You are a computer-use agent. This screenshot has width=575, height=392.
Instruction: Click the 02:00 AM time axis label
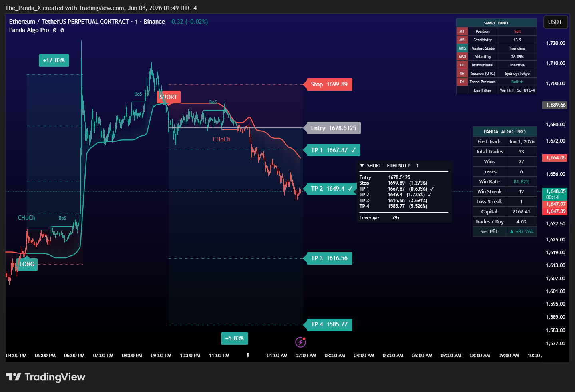tap(306, 356)
